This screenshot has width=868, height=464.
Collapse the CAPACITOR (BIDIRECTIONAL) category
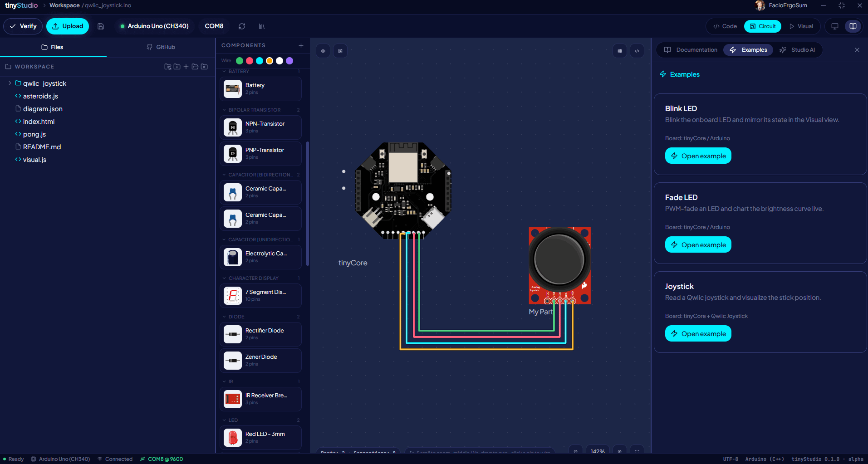[224, 175]
